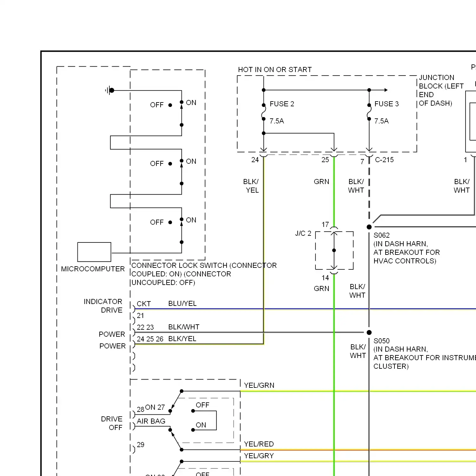Click the FUSE 3 label
Viewport: 476px width, 476px height.
point(387,104)
